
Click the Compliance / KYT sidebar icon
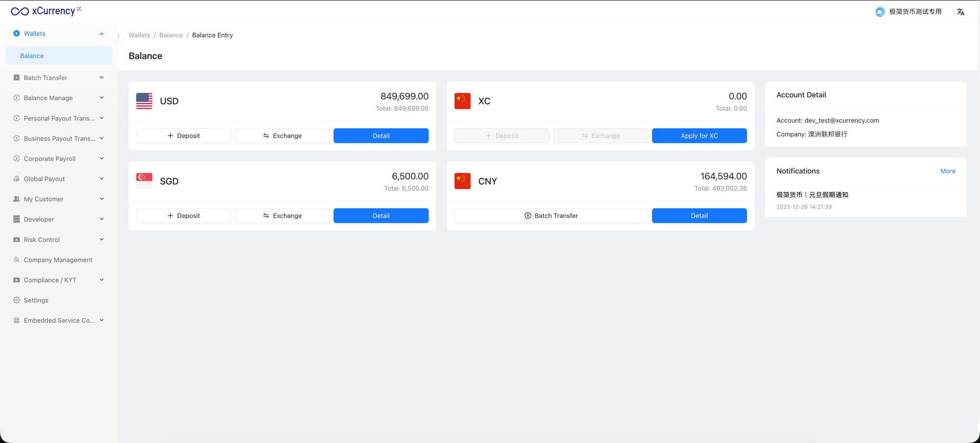click(x=16, y=280)
